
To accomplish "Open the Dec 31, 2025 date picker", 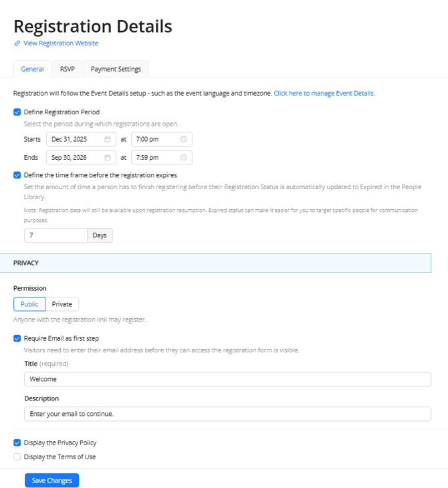I will click(82, 140).
